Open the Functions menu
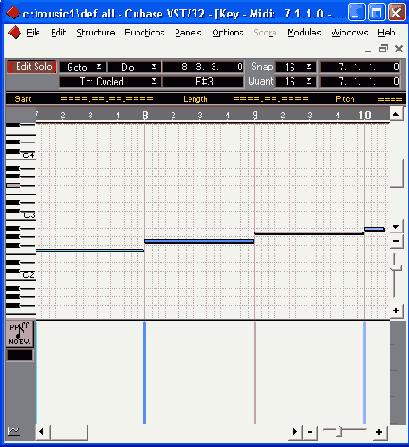Image resolution: width=409 pixels, height=447 pixels. (144, 32)
